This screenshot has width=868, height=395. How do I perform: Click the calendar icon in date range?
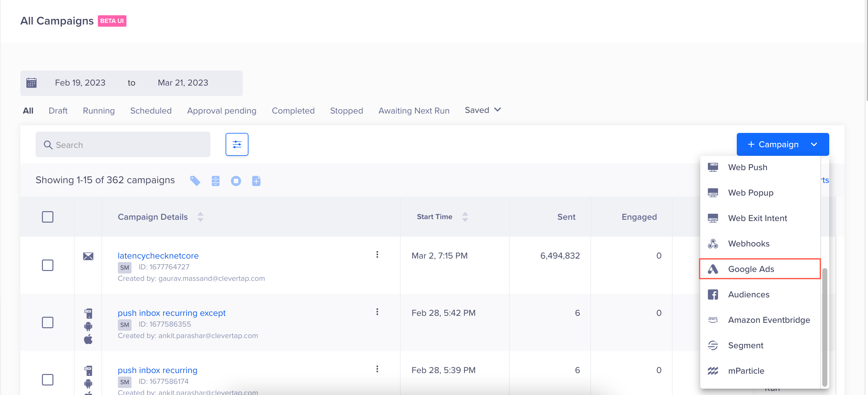31,83
